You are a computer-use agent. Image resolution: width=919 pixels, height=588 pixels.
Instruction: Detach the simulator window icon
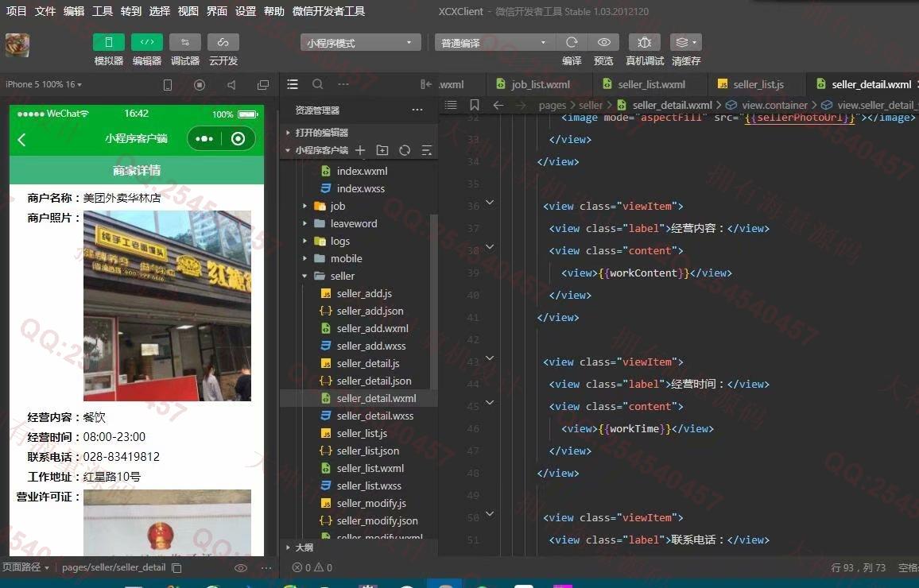click(x=263, y=85)
